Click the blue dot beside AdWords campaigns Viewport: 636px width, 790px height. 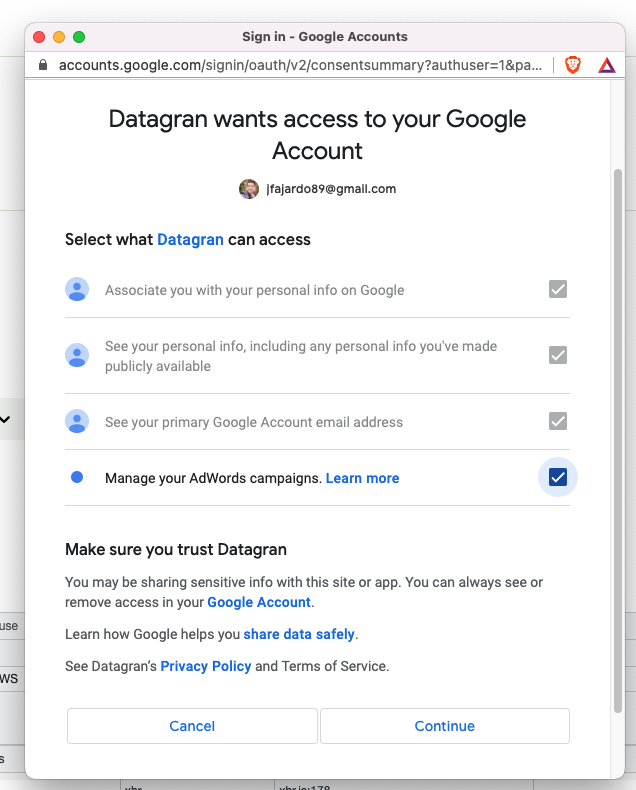coord(77,477)
